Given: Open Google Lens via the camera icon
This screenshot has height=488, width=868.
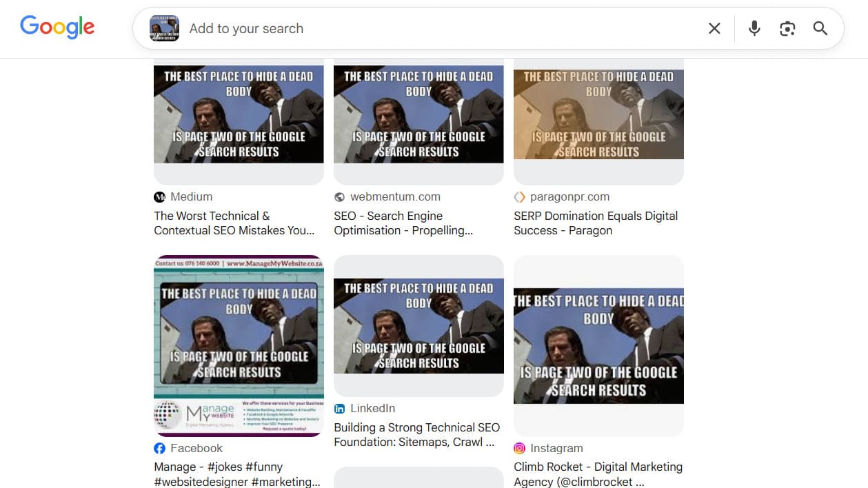Looking at the screenshot, I should coord(787,28).
